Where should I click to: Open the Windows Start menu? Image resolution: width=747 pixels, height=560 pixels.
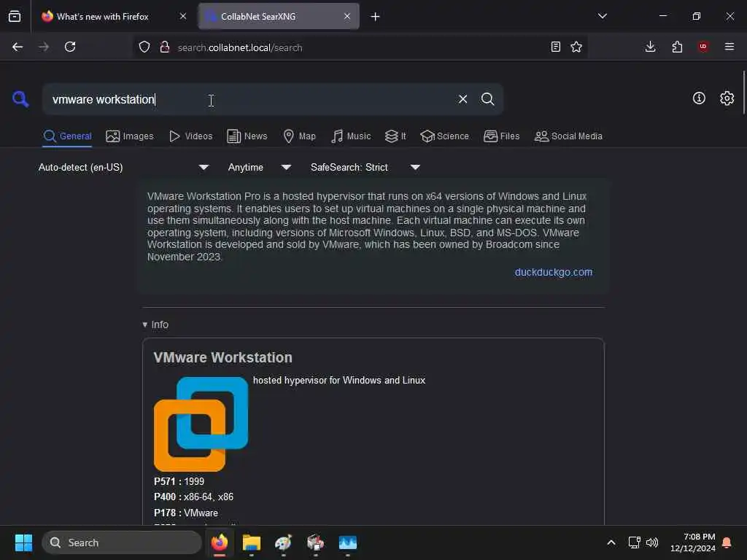click(23, 542)
